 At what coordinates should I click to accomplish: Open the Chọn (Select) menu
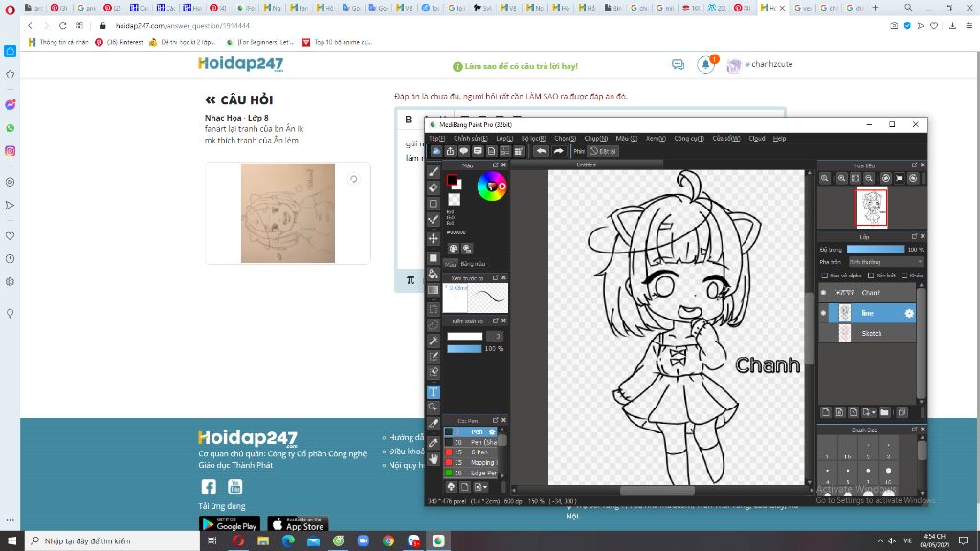[x=565, y=138]
